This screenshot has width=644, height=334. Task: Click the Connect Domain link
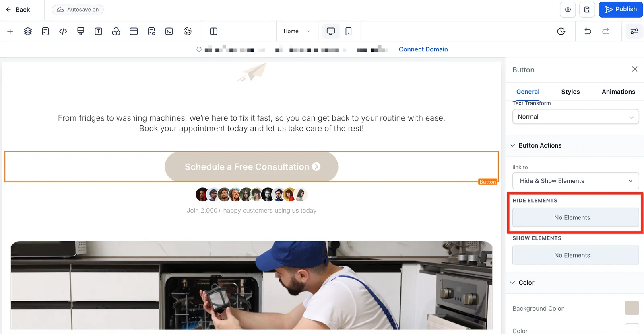pyautogui.click(x=423, y=49)
